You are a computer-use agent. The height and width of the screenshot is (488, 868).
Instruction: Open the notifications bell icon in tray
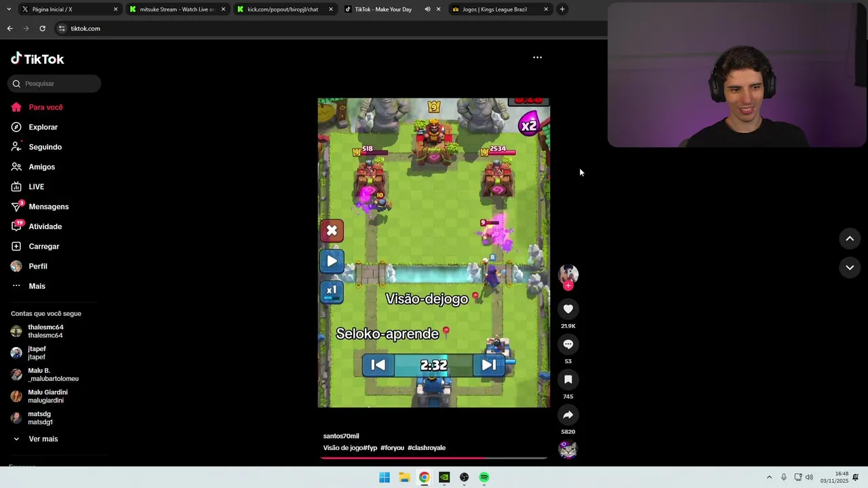click(x=856, y=478)
